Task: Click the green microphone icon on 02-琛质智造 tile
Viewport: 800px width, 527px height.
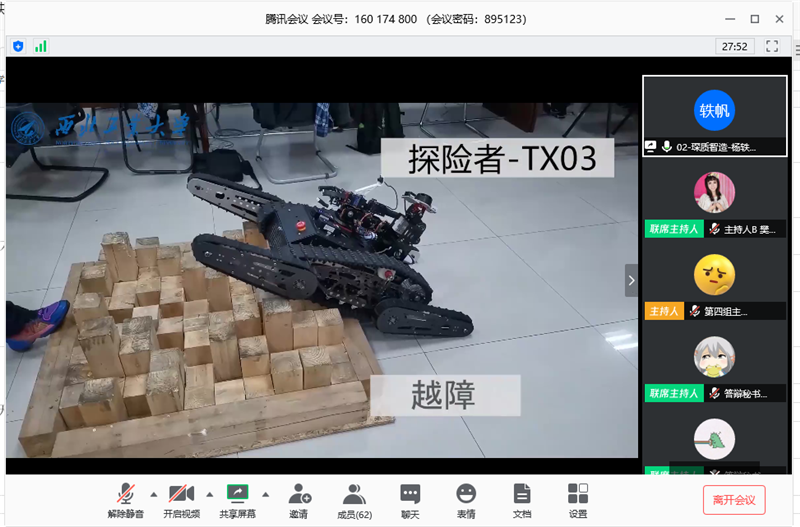Action: click(x=666, y=147)
